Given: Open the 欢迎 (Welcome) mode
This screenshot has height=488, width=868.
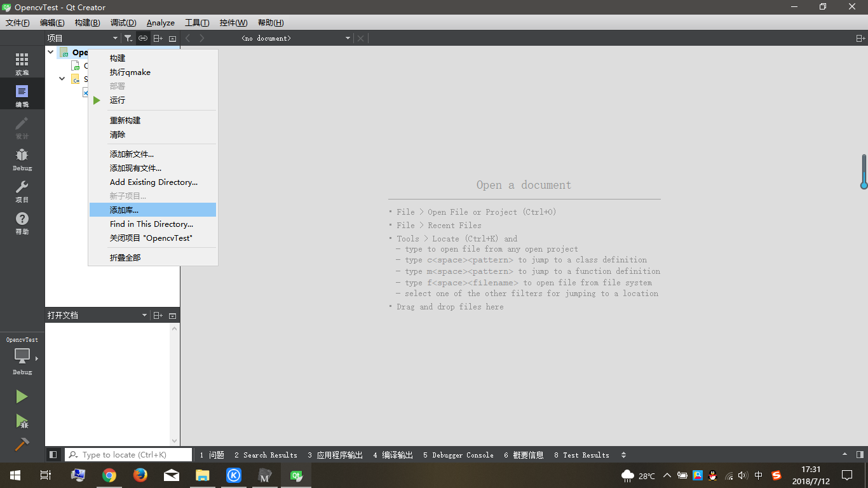Looking at the screenshot, I should click(22, 64).
